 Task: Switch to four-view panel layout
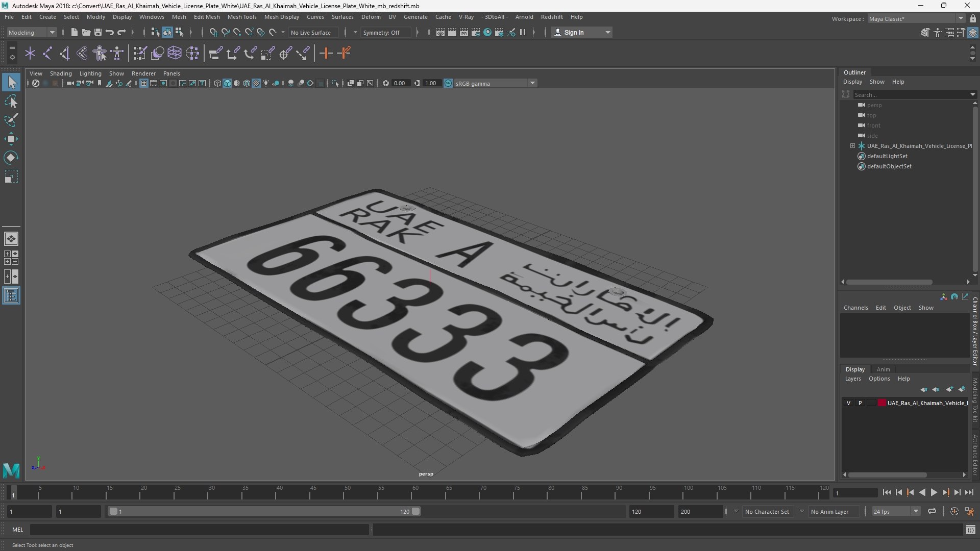(x=11, y=258)
